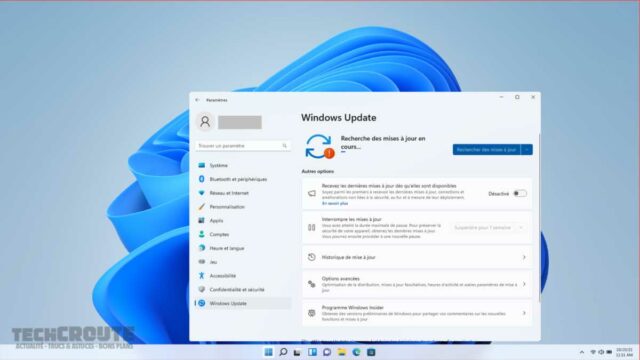Open Bluetooth et périphériques settings

point(243,179)
